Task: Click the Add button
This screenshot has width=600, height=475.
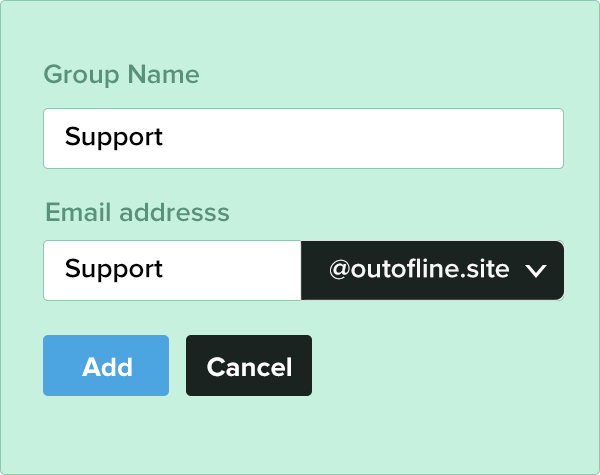Action: point(106,366)
